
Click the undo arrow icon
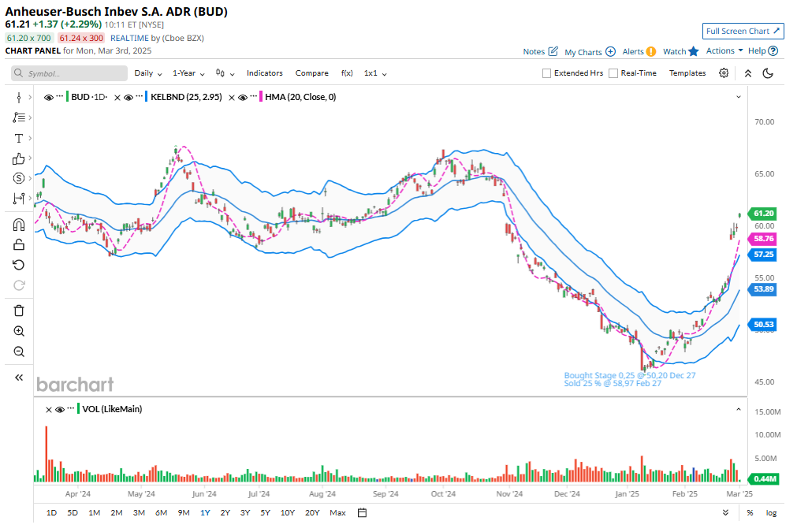click(19, 265)
